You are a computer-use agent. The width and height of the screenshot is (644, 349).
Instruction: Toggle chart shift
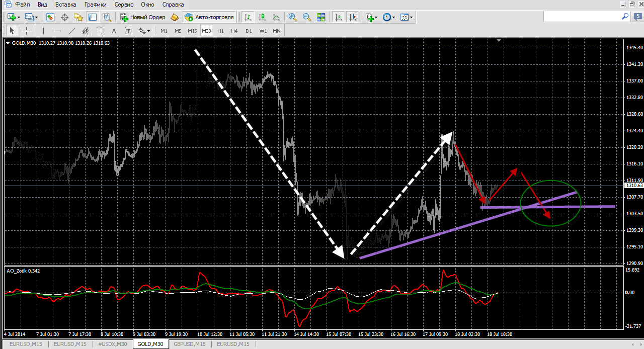[353, 17]
